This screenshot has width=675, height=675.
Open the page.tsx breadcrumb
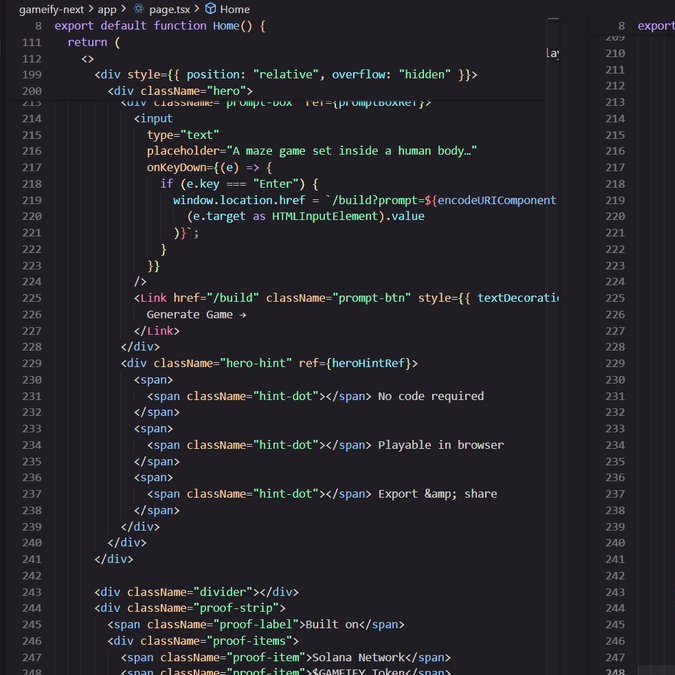[170, 9]
